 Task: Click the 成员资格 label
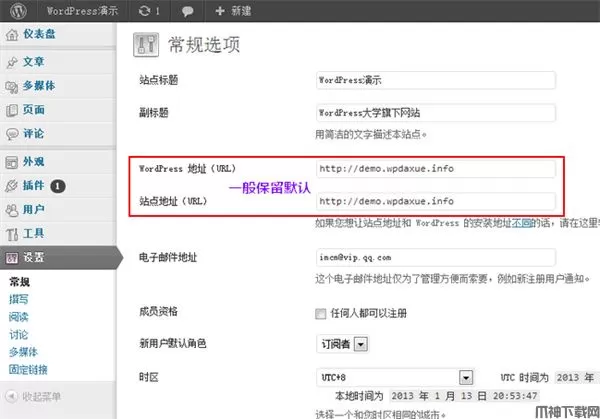coord(158,311)
